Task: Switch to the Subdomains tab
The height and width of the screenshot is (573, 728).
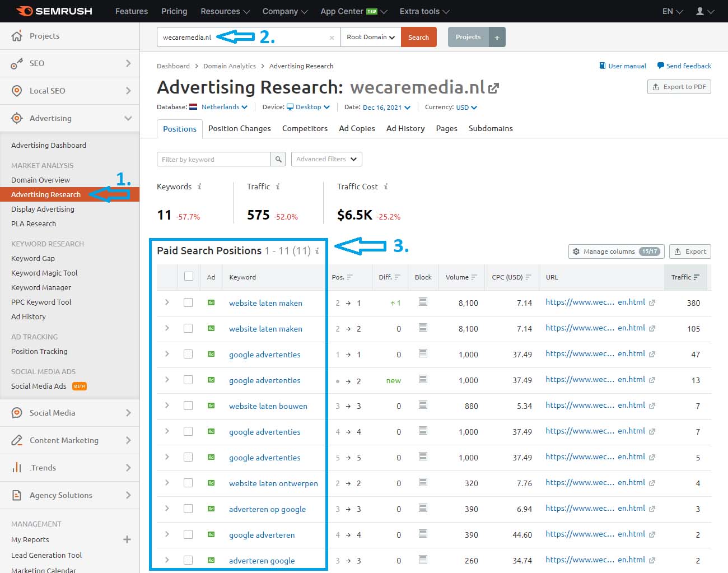Action: (491, 128)
